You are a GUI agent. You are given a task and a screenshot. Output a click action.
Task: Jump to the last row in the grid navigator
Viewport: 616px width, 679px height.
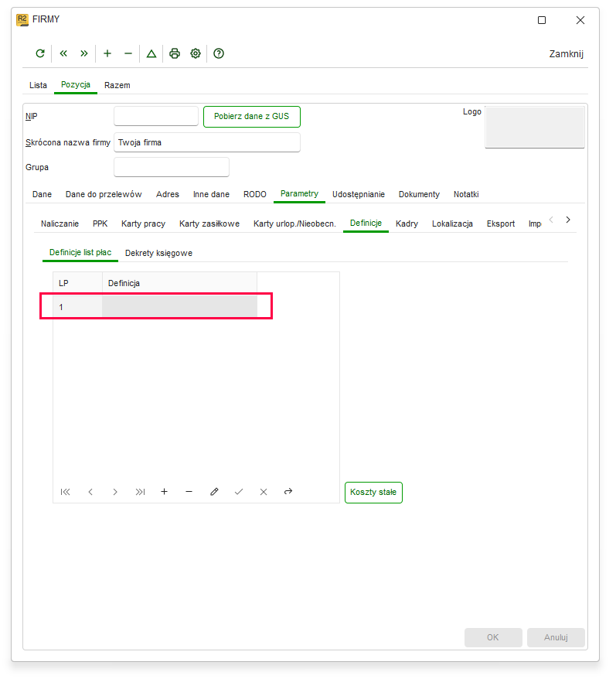(140, 492)
